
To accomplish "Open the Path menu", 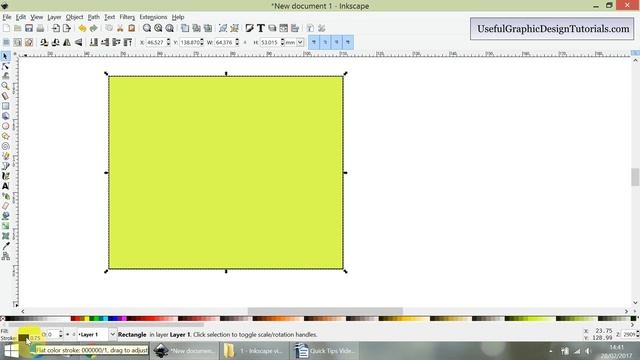I will (93, 17).
